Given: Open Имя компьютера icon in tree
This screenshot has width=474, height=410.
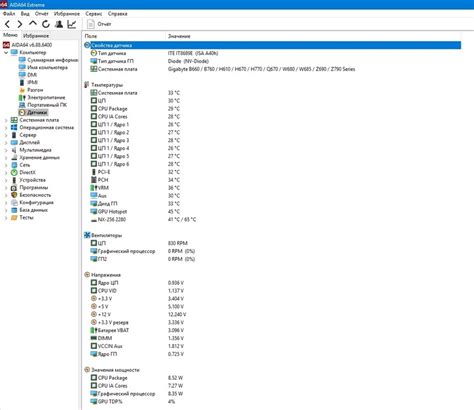Looking at the screenshot, I should tap(22, 67).
